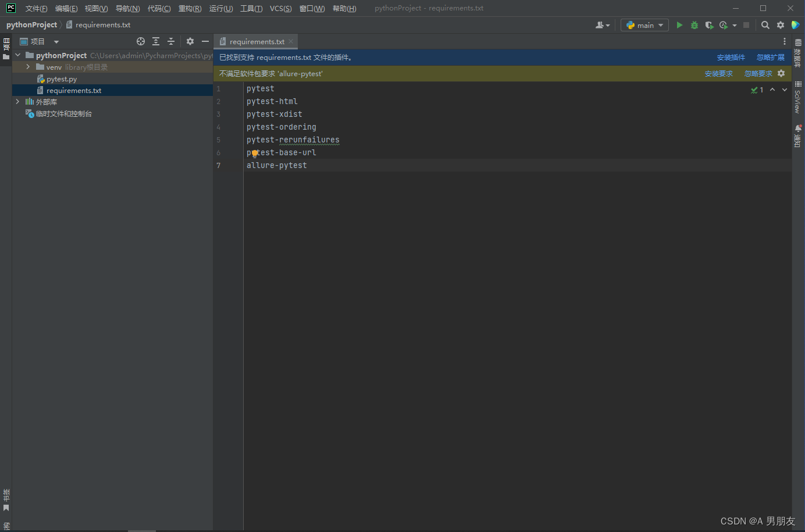Go to next highlighted problem arrow
Screen dimensions: 805x532
(x=785, y=90)
